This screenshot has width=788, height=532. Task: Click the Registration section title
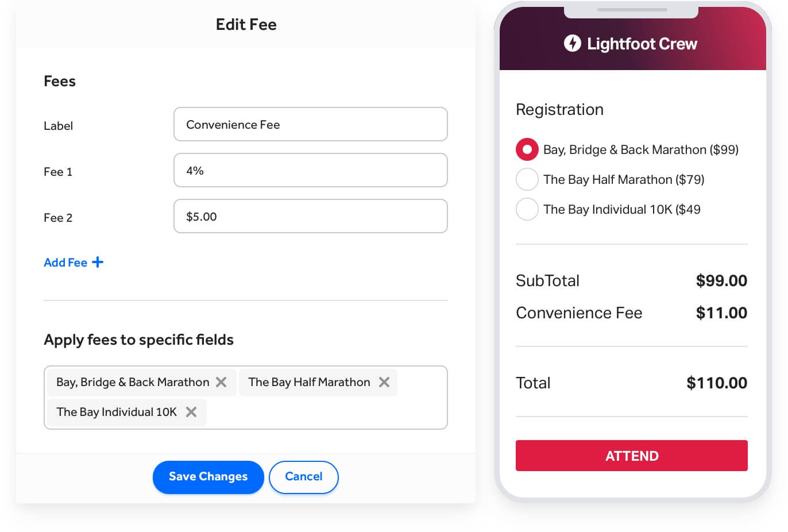(x=559, y=109)
